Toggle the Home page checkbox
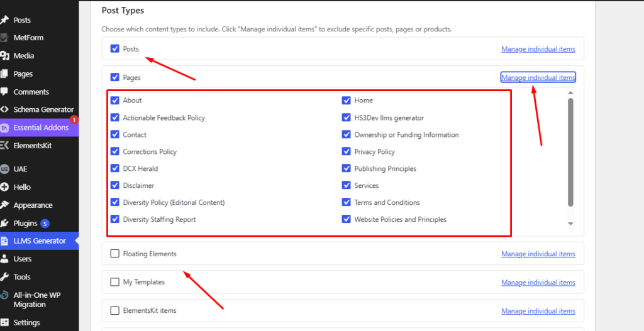Image resolution: width=644 pixels, height=331 pixels. pyautogui.click(x=347, y=100)
